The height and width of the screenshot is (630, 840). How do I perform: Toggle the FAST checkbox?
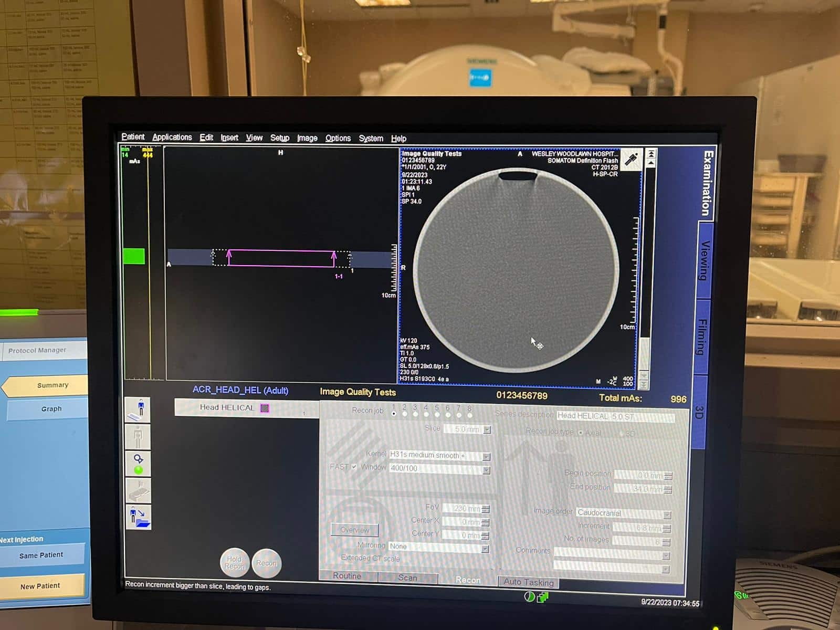[x=354, y=467]
